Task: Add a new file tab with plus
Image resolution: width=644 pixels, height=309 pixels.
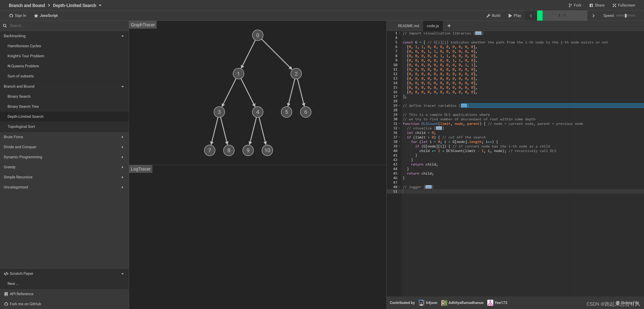Action: tap(449, 26)
